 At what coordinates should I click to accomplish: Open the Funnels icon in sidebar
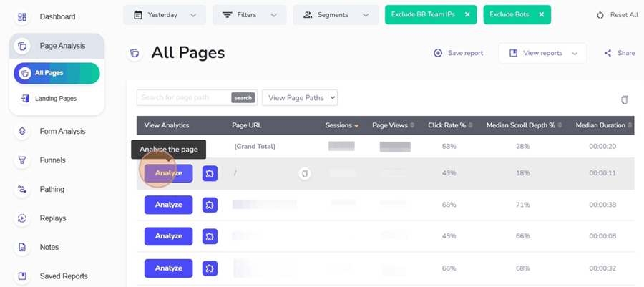(x=22, y=160)
